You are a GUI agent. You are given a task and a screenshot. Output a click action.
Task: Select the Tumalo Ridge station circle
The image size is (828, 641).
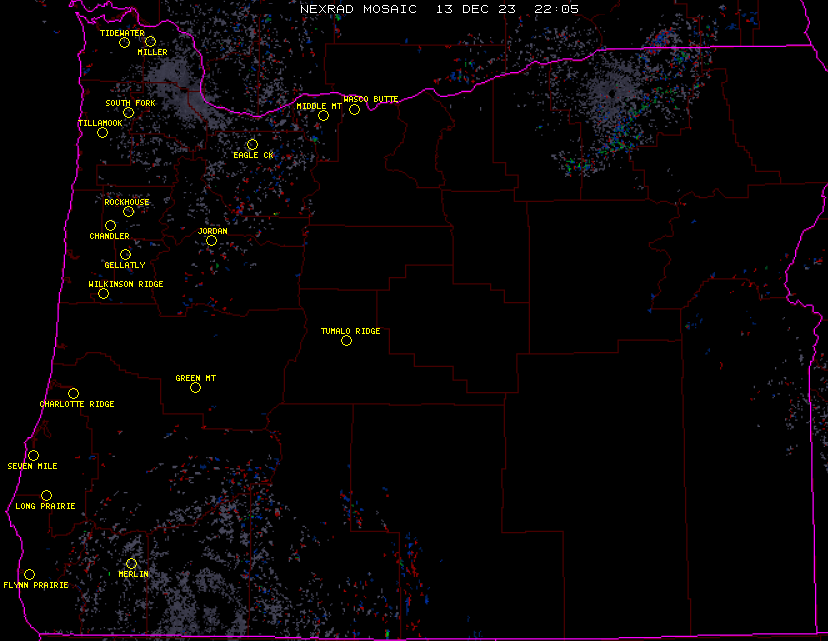click(x=346, y=340)
